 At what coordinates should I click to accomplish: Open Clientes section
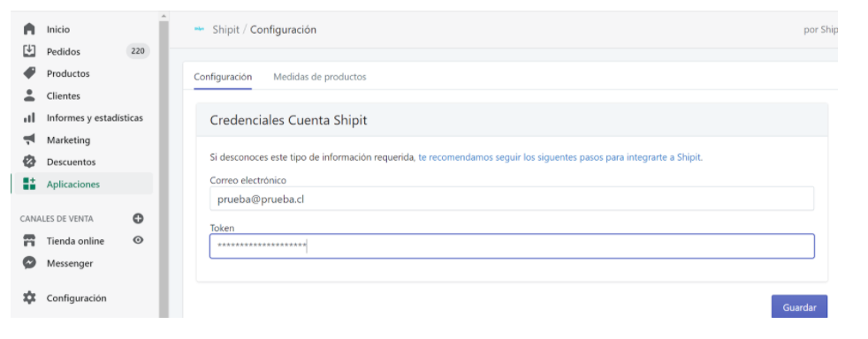(63, 95)
